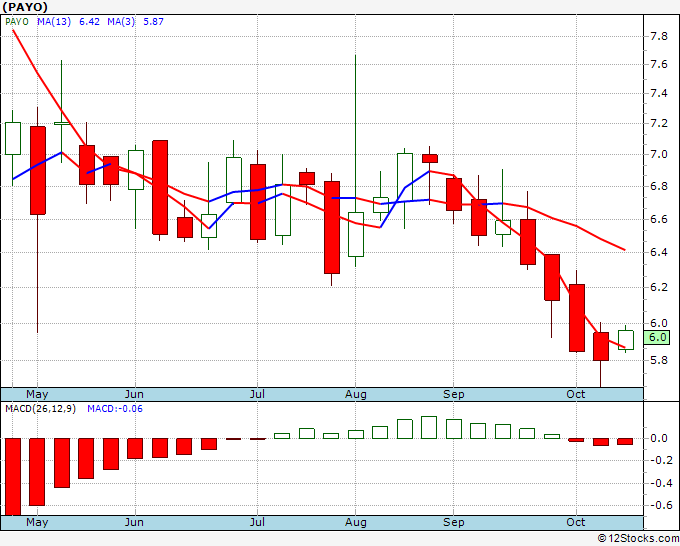The height and width of the screenshot is (546, 680).
Task: Select the MA(3) legend label
Action: coord(121,22)
